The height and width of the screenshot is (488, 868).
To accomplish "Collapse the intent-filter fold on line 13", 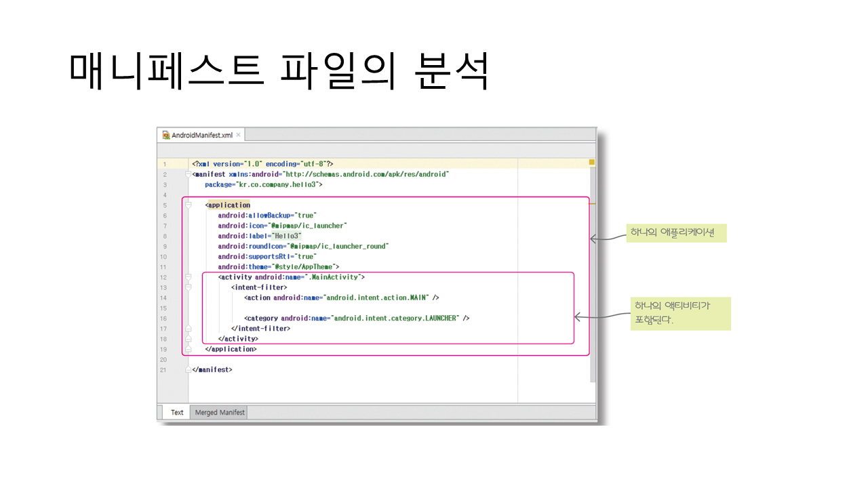I will (189, 287).
